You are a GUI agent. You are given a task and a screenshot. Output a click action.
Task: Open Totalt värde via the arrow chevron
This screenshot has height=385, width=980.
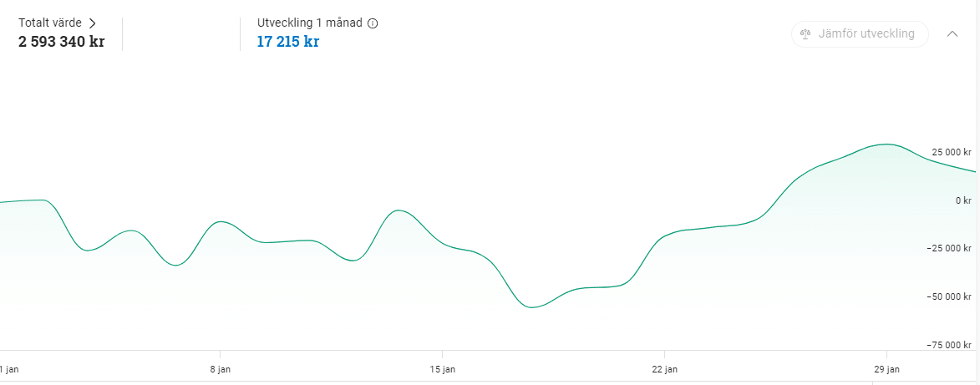click(93, 23)
